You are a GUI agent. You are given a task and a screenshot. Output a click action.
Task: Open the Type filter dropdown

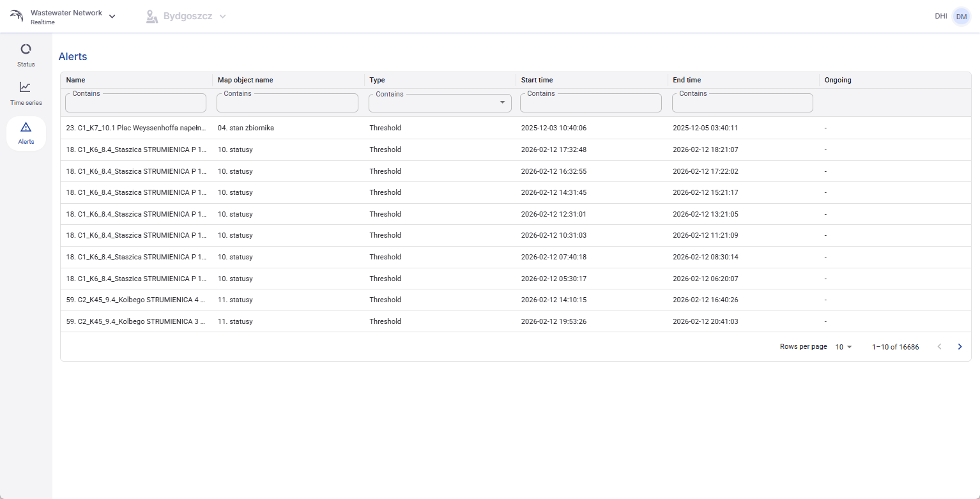point(440,103)
